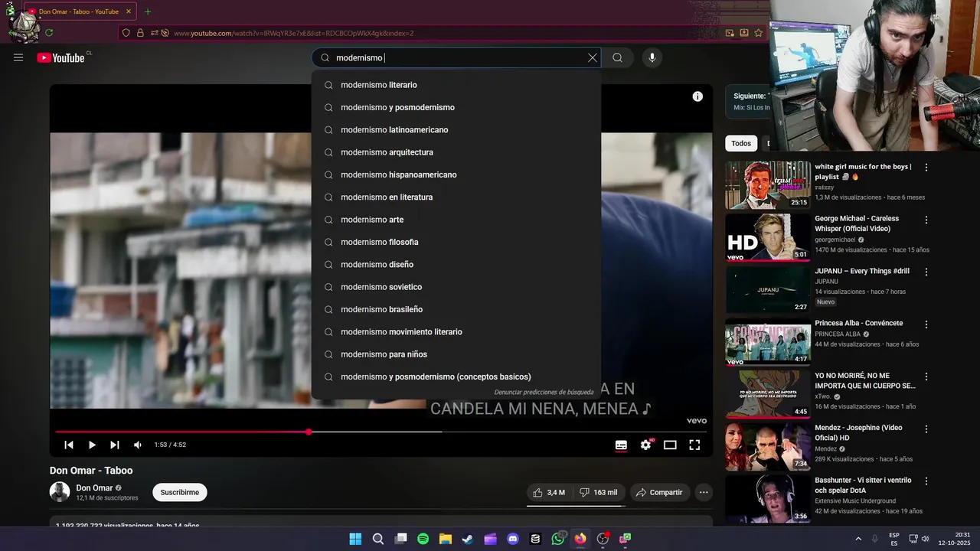Start voice search with the microphone
The width and height of the screenshot is (980, 551).
652,57
